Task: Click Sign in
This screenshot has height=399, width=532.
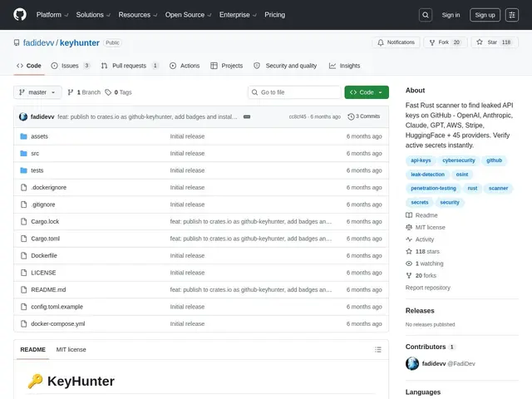Action: pos(451,15)
